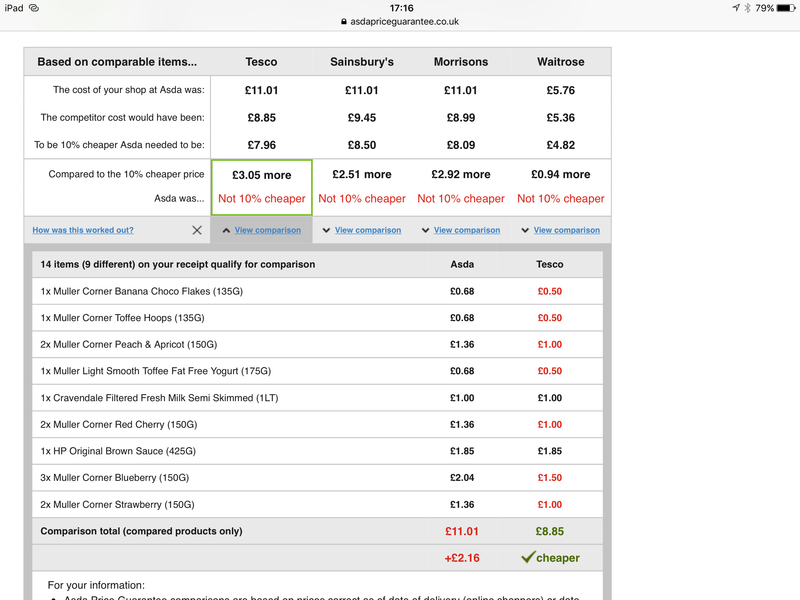This screenshot has height=600, width=800.
Task: Click the highlighted '£3.05 more' Tesco cell
Action: [x=262, y=187]
